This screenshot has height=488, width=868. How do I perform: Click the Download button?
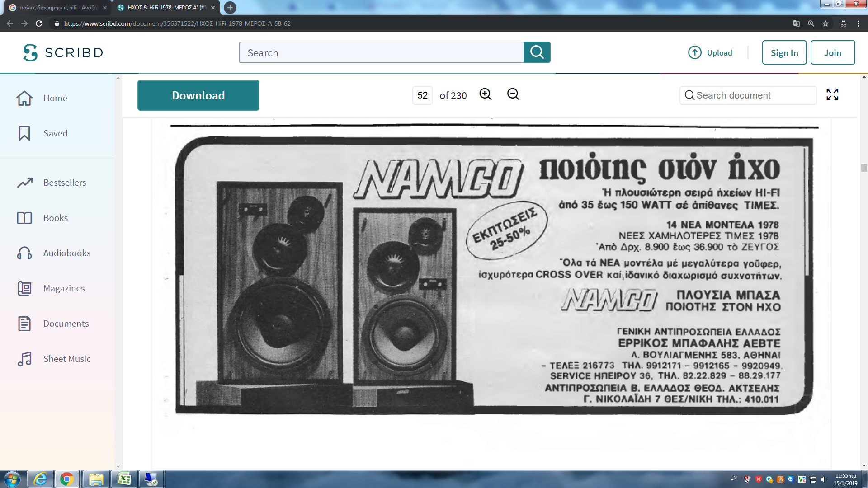[x=198, y=95]
